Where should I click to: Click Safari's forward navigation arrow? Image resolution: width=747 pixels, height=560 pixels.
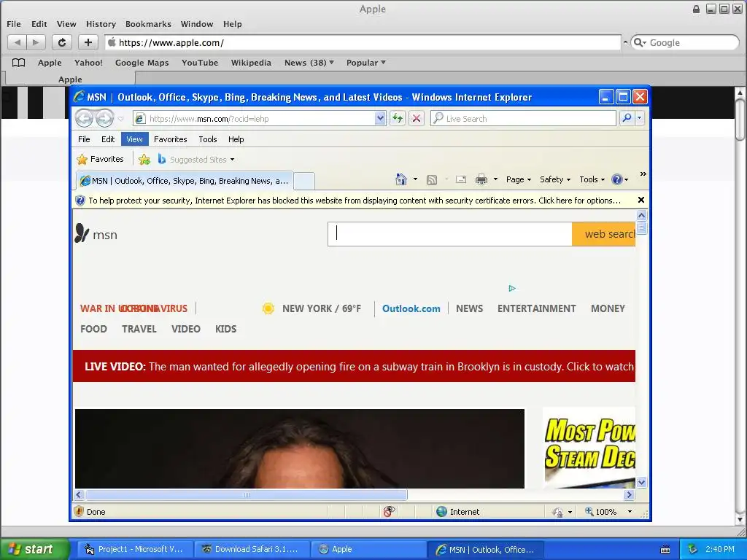click(36, 42)
